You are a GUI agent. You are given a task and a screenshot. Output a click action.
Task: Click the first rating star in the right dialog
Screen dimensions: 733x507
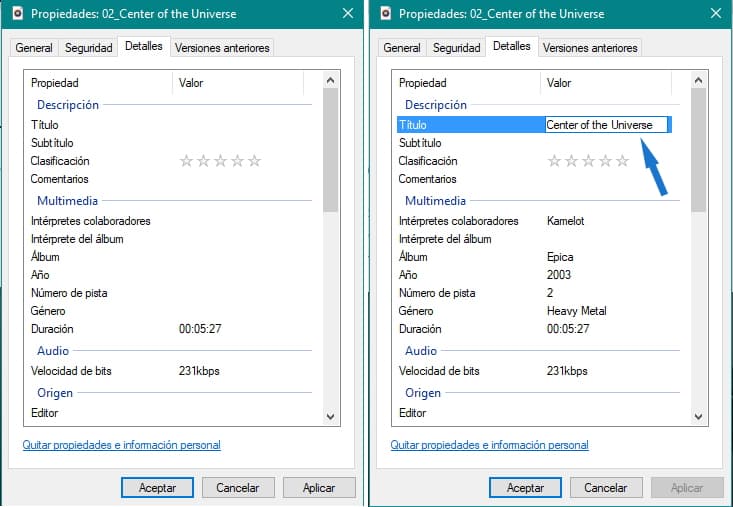(x=554, y=161)
